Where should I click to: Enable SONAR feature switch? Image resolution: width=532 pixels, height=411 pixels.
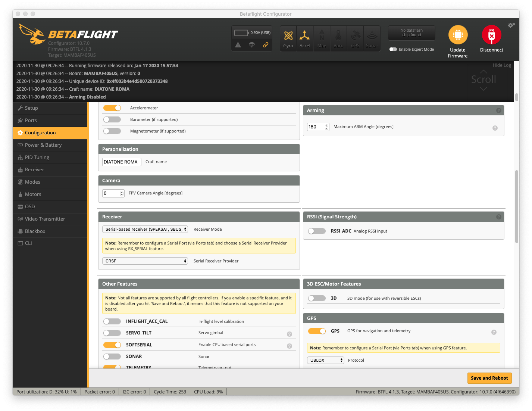pyautogui.click(x=112, y=356)
